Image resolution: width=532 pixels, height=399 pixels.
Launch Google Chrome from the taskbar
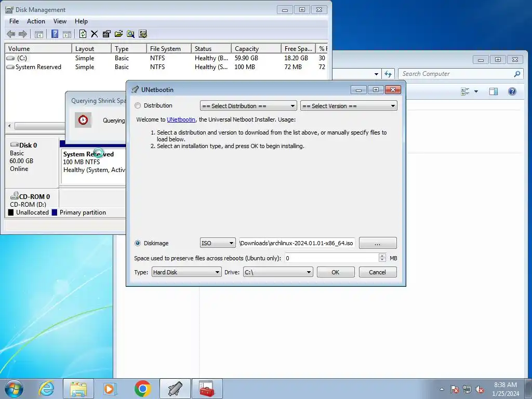pos(142,389)
